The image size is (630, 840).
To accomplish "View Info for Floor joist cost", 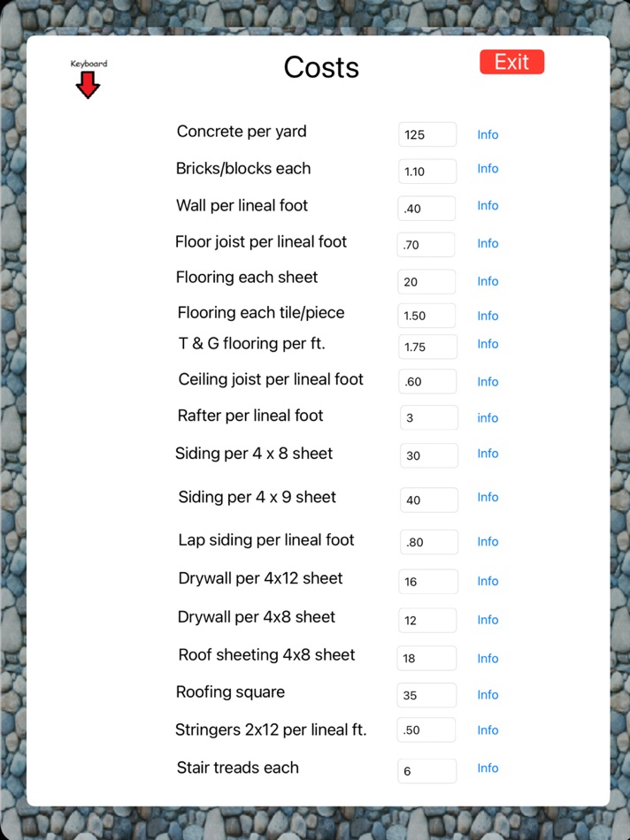I will (x=488, y=244).
